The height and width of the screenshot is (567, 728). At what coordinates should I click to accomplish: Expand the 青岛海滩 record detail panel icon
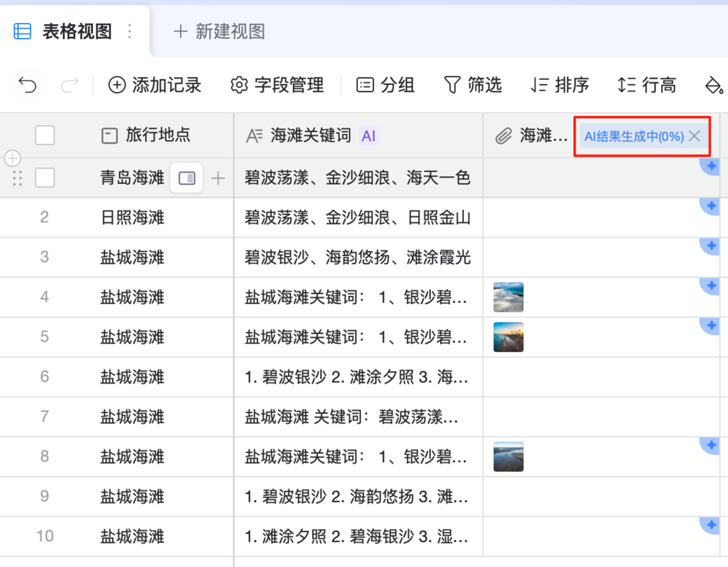pyautogui.click(x=186, y=178)
